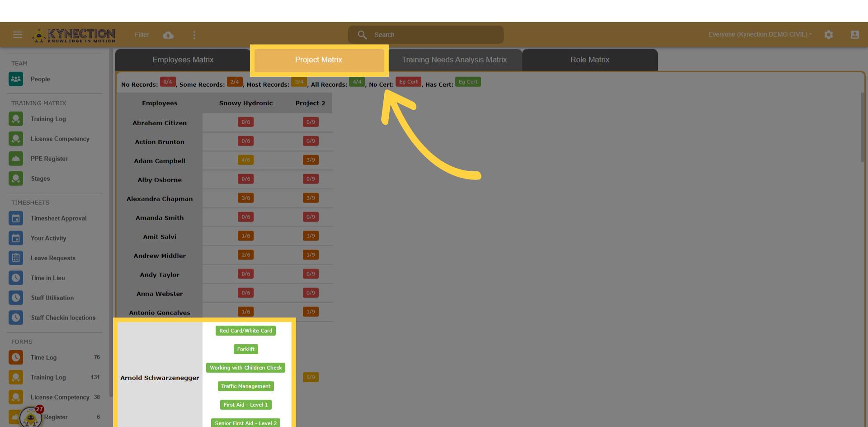868x427 pixels.
Task: Click the Senior First Aid - Level 2 tag
Action: 246,423
